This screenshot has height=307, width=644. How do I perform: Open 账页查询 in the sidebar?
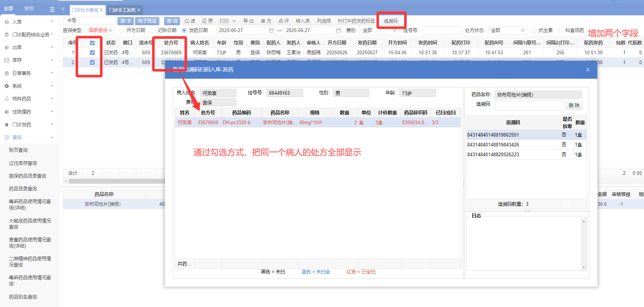(18, 150)
